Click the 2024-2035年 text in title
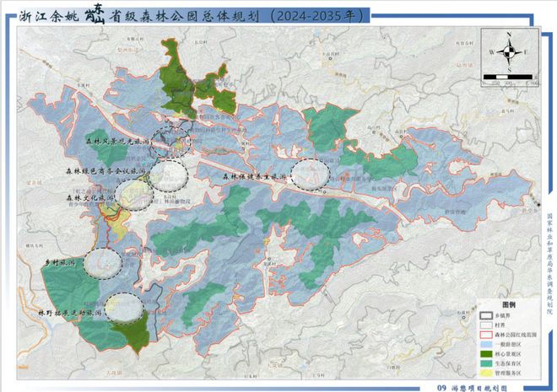 (x=316, y=16)
